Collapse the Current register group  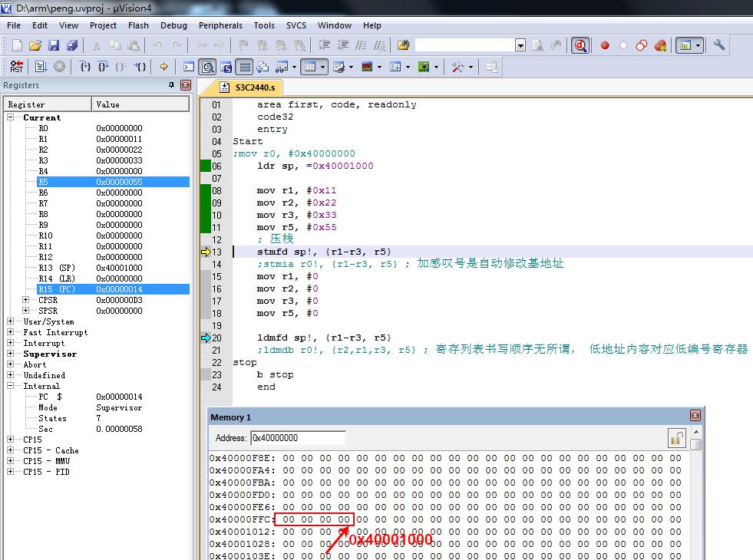click(x=12, y=117)
